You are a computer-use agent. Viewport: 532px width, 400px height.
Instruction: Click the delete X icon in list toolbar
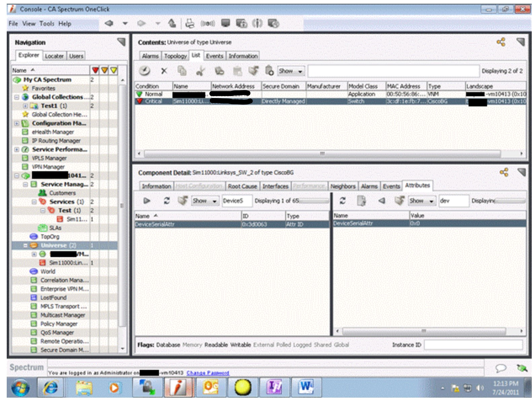(164, 71)
